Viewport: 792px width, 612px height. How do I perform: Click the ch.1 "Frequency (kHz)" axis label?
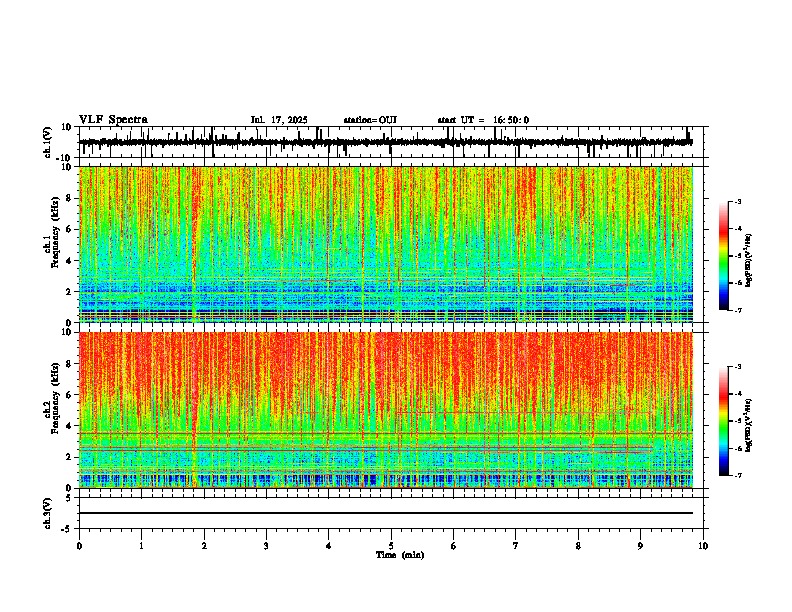(x=56, y=234)
